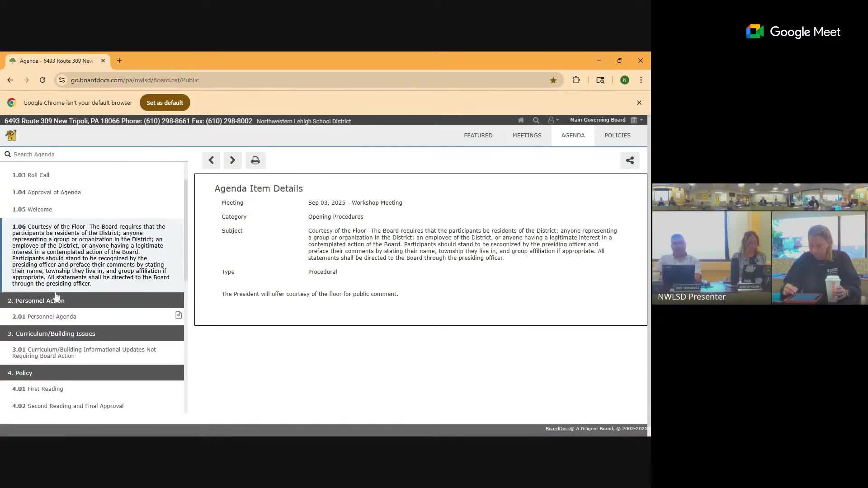Switch to the Meetings tab
Screen dimensions: 868x488
coord(527,135)
